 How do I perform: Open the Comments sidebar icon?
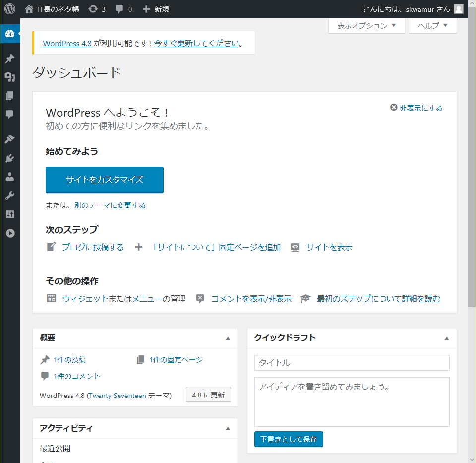coord(10,115)
